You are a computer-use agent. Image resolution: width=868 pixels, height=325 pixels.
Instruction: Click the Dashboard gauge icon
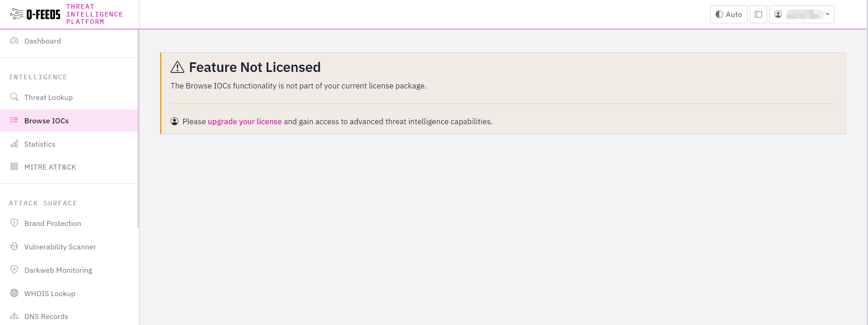coord(14,41)
